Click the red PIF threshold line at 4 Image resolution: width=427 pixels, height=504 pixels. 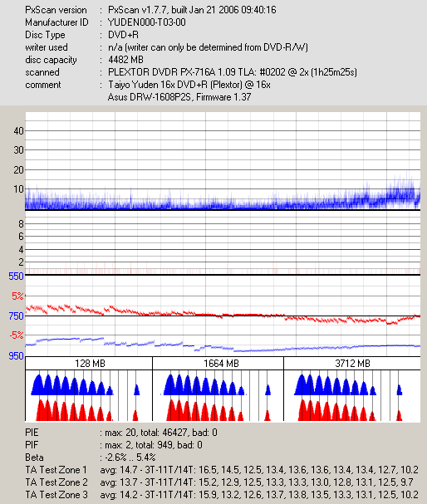point(223,249)
